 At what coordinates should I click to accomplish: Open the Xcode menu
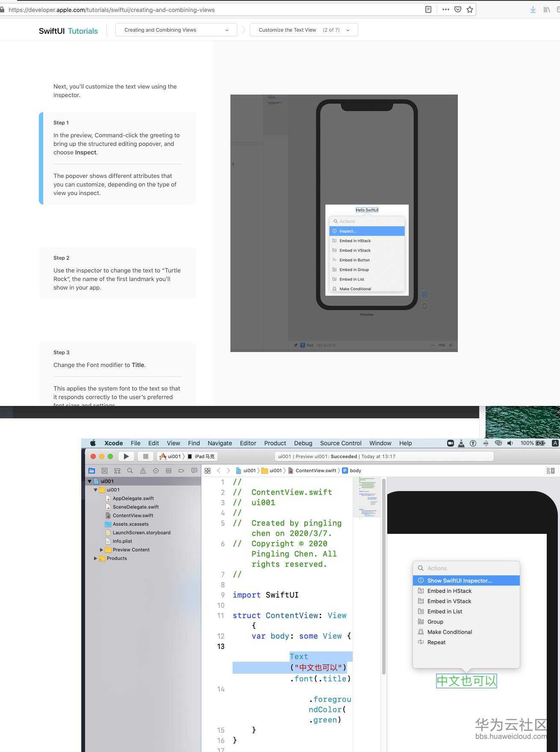(114, 443)
